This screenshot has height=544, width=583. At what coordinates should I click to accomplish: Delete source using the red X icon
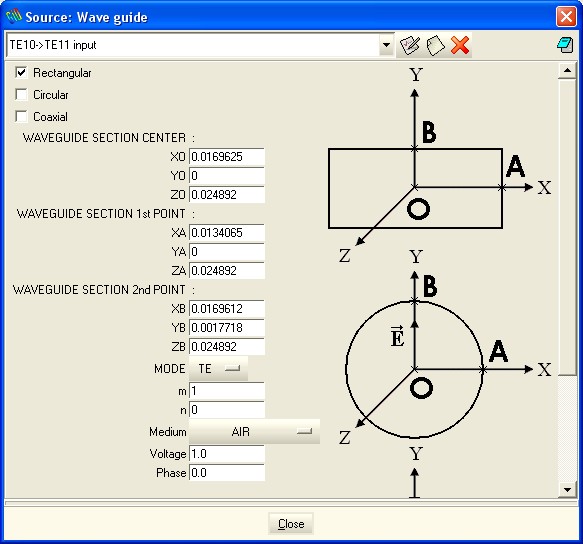click(x=460, y=45)
